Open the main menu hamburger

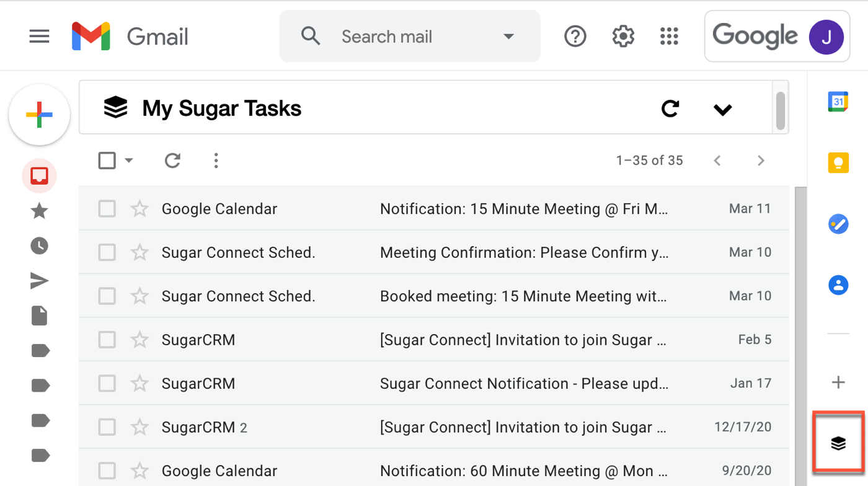(39, 37)
